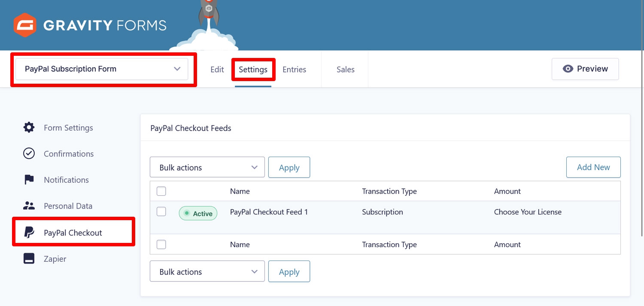Open the top Bulk actions dropdown

[207, 167]
